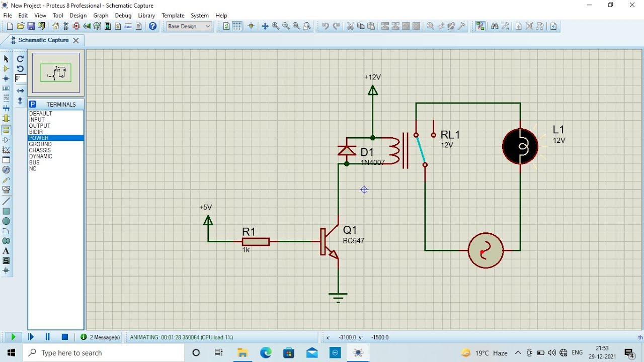Zoom out of the schematic
This screenshot has width=644, height=362.
(286, 26)
